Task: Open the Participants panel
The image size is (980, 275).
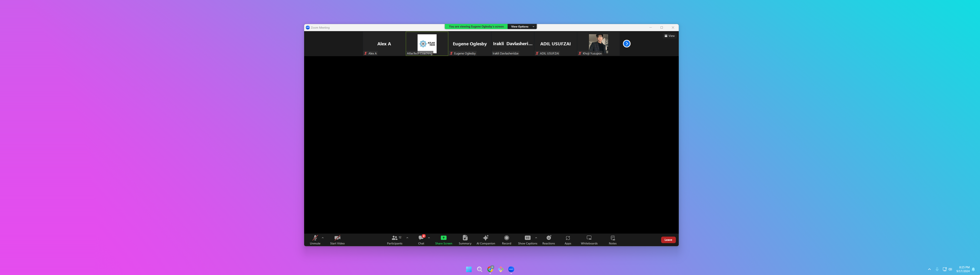Action: click(394, 239)
